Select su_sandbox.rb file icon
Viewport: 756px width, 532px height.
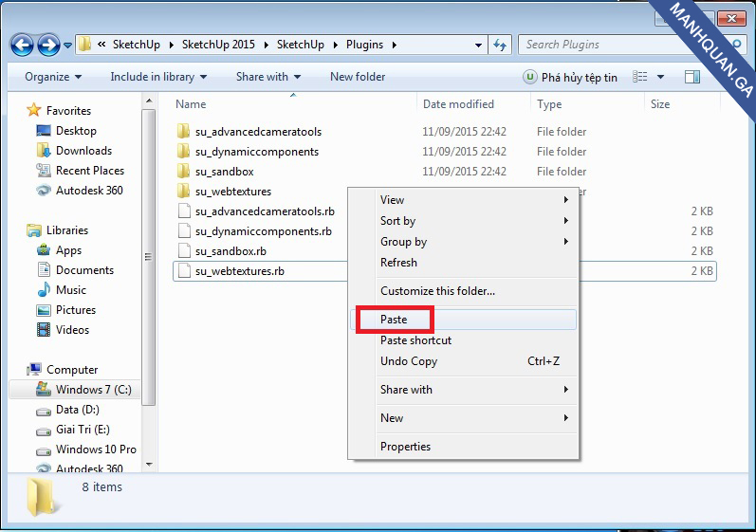tap(184, 250)
